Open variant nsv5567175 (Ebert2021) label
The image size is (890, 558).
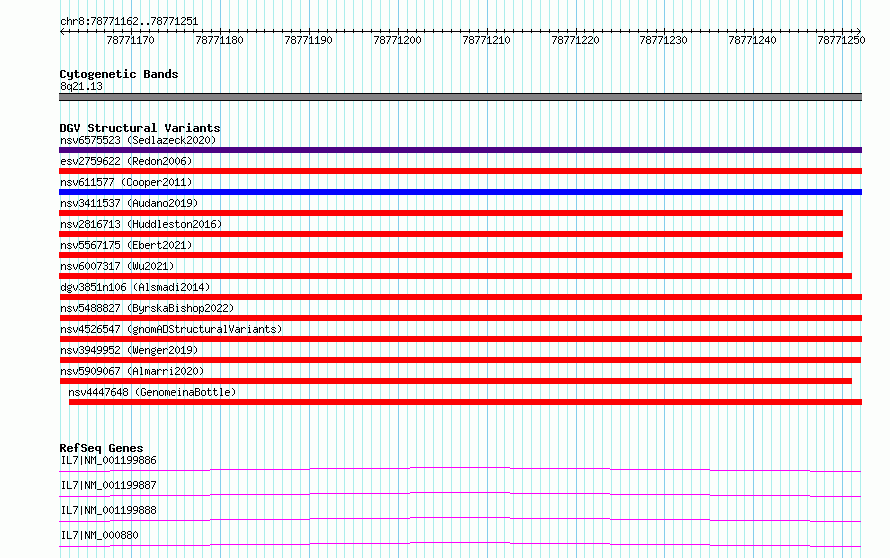click(126, 245)
